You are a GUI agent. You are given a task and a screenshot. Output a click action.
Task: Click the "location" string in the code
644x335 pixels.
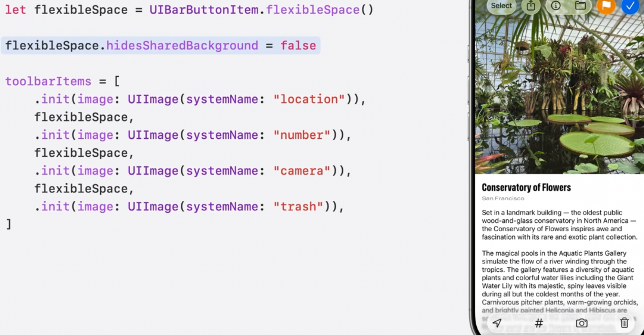pyautogui.click(x=309, y=99)
